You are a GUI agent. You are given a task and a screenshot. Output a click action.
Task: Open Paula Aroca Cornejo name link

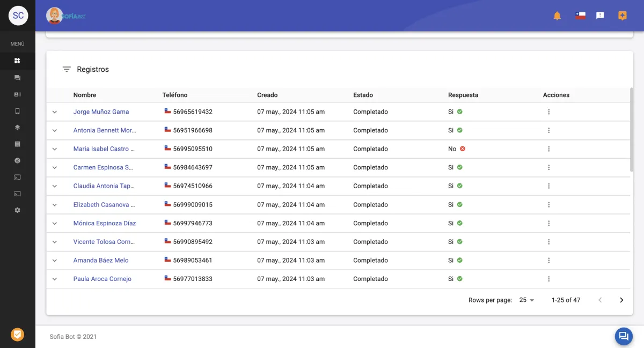point(103,279)
